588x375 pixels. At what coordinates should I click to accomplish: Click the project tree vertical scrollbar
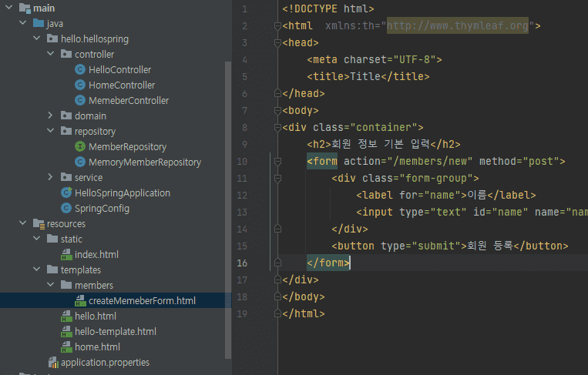(228, 209)
